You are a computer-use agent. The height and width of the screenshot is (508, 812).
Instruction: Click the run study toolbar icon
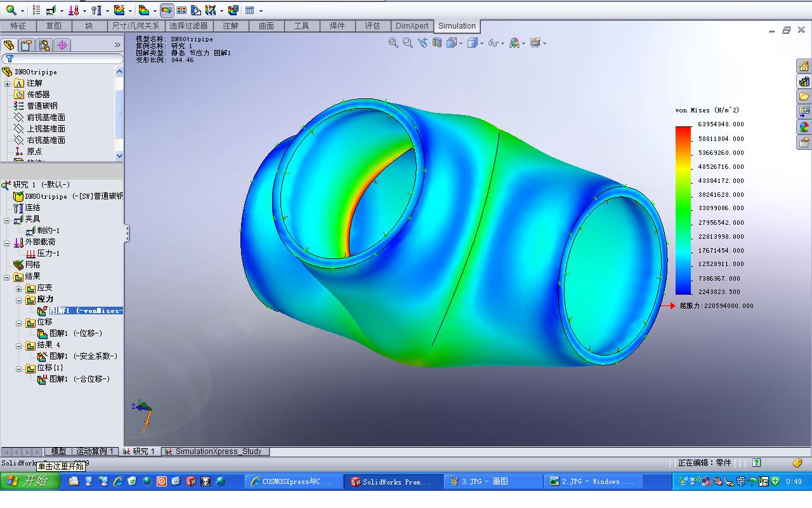pos(119,10)
